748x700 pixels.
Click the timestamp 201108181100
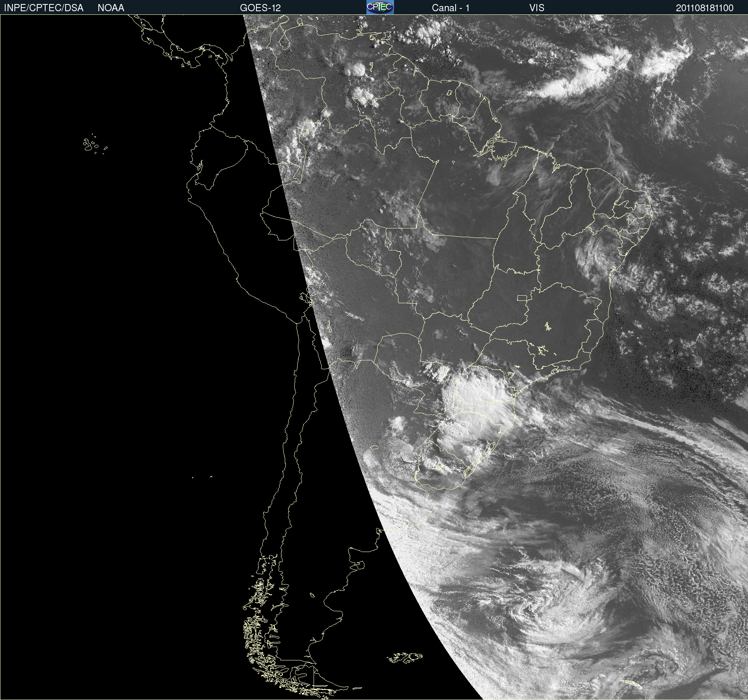705,8
